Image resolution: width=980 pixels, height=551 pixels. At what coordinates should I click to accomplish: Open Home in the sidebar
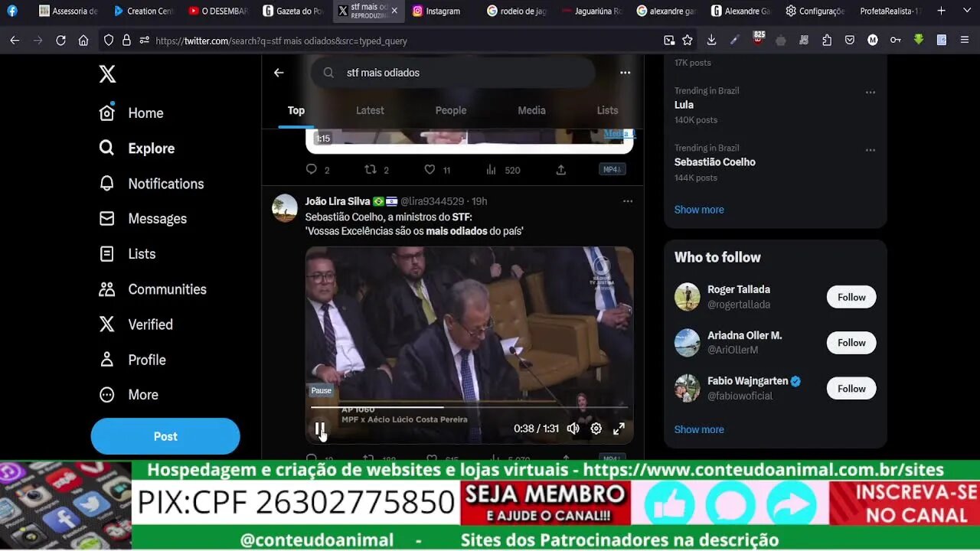click(x=131, y=113)
